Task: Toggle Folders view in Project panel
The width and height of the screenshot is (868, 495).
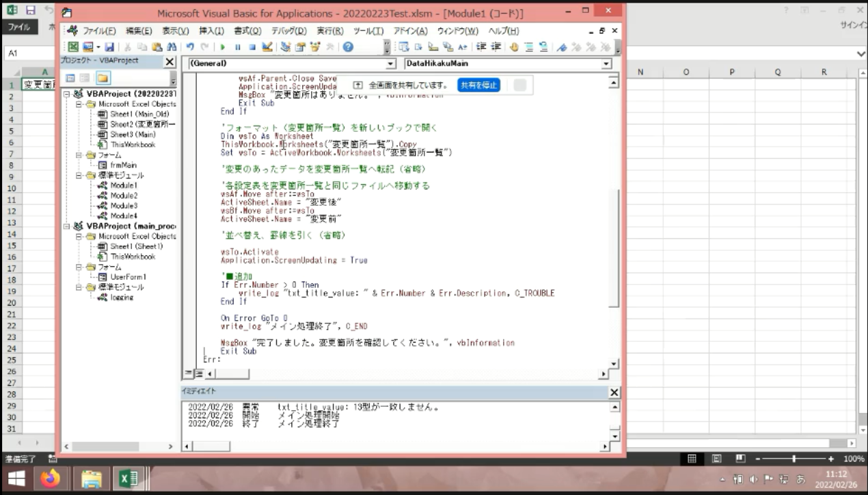Action: point(103,79)
